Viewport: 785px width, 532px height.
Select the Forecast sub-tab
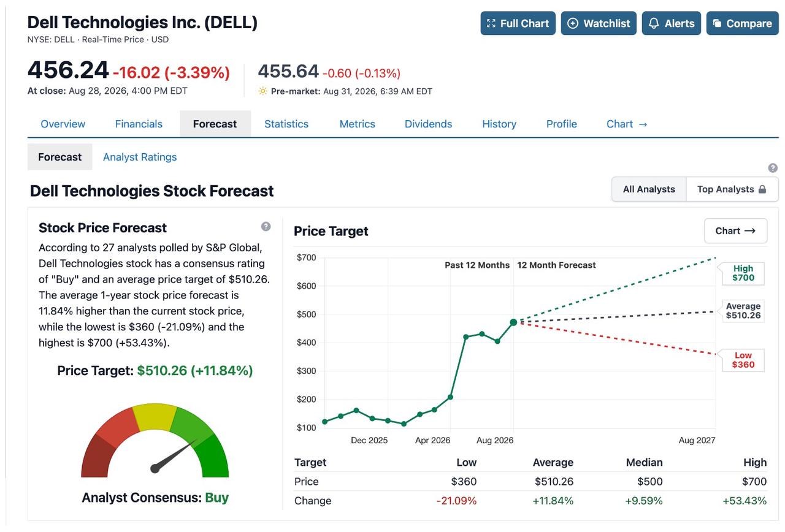[x=60, y=157]
